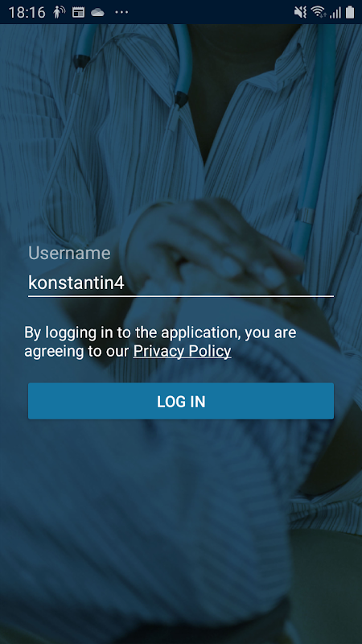This screenshot has height=644, width=362.
Task: Tap the Wi-Fi signal icon
Action: [319, 12]
